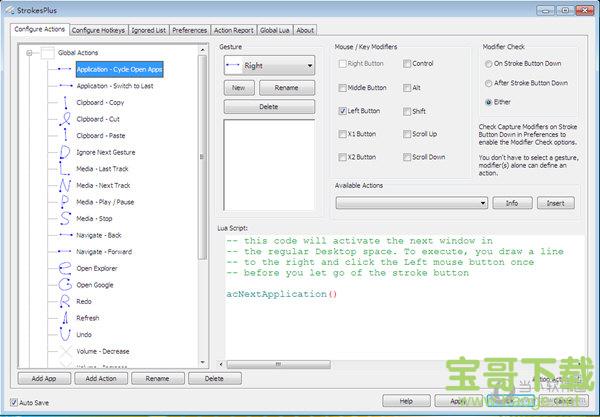
Task: Open the Action Report tab
Action: coord(233,30)
